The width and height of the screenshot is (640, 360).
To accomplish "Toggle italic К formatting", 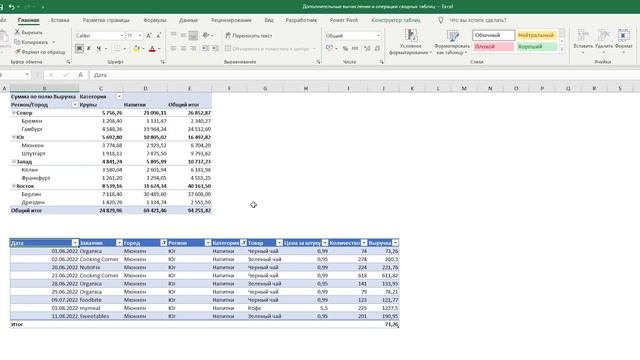I will point(89,49).
